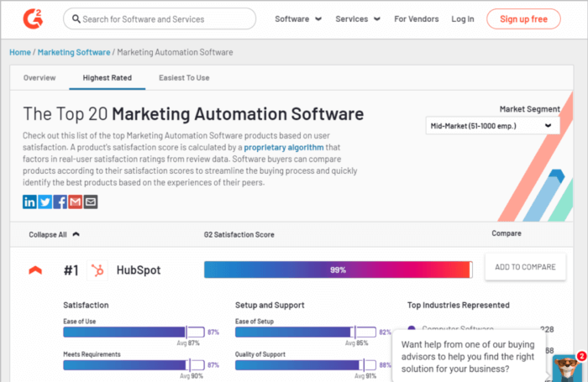Share the page via email envelope icon

pyautogui.click(x=91, y=201)
